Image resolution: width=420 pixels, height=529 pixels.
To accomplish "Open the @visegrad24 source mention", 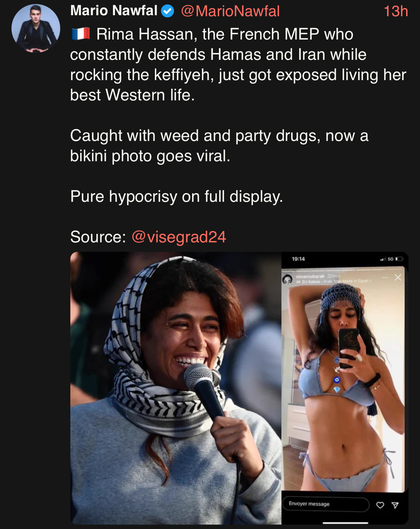I will [179, 237].
